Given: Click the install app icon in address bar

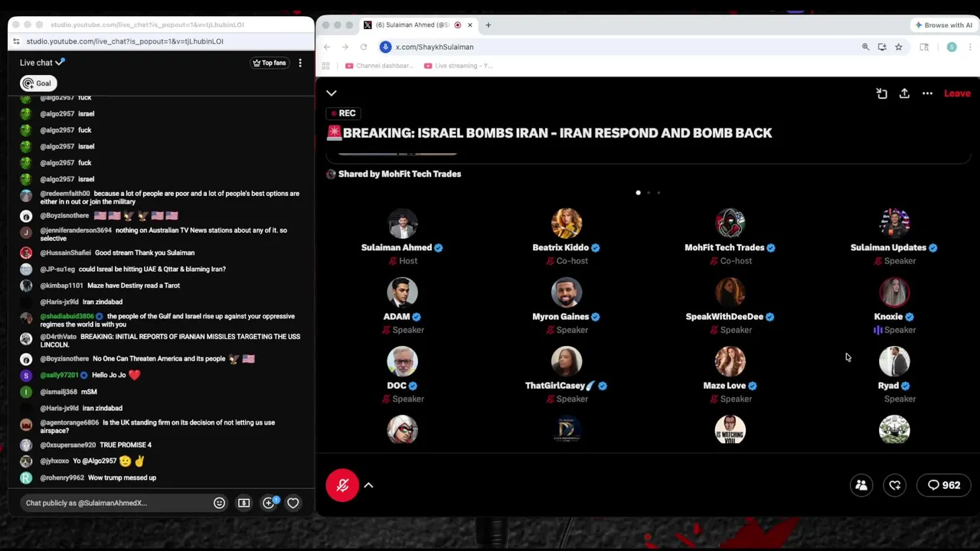Looking at the screenshot, I should [882, 47].
